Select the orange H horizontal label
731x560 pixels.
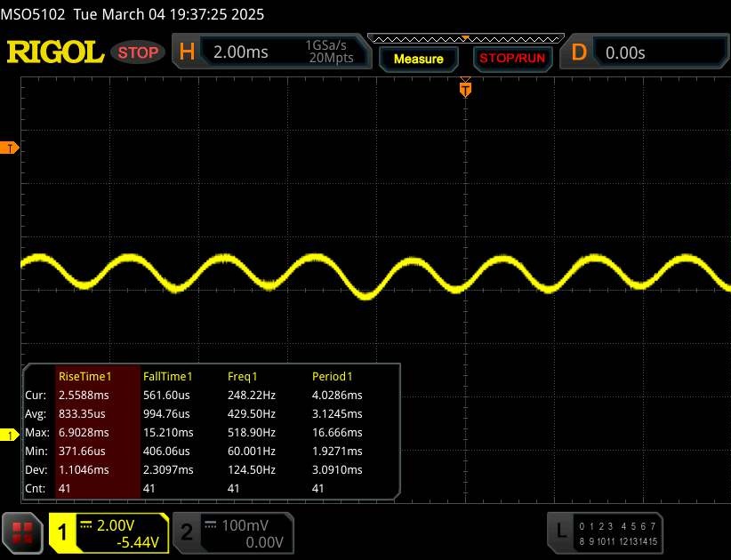tap(187, 52)
